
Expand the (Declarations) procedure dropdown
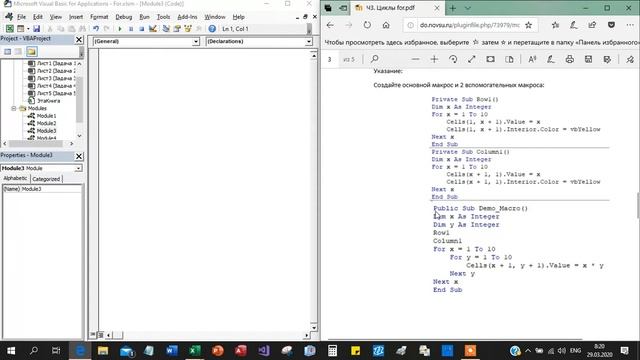(x=309, y=42)
